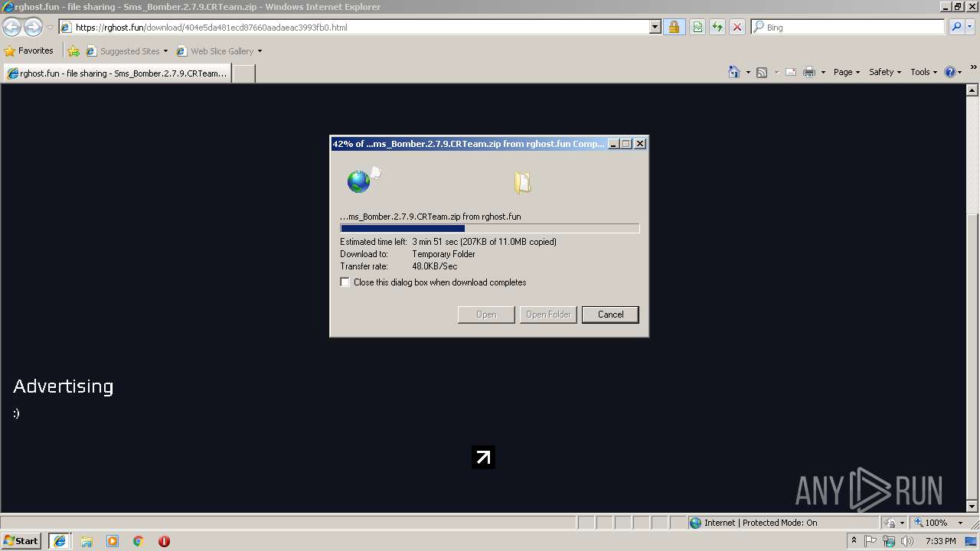Click the Home icon in command bar
980x551 pixels.
pyautogui.click(x=734, y=72)
